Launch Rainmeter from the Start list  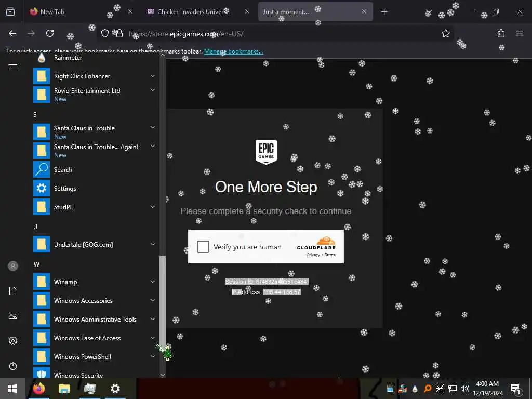[94, 58]
